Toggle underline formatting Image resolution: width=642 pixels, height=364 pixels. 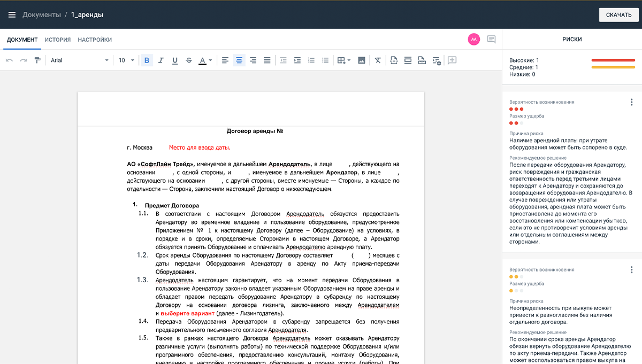tap(174, 60)
